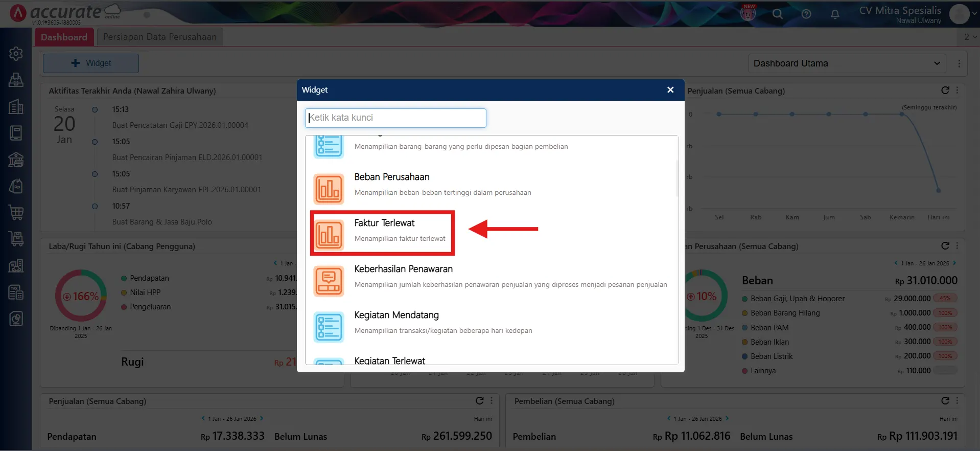Click the widget list scrollbar
Screen dimensions: 980x451
pos(677,178)
